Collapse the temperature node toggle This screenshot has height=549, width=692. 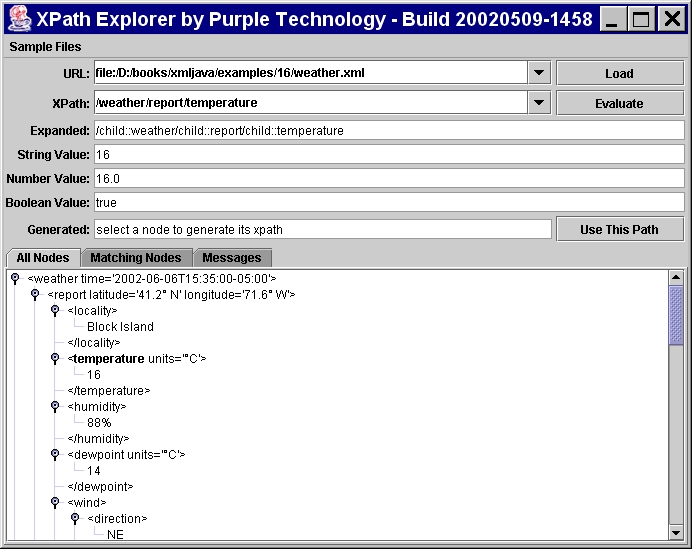[55, 359]
